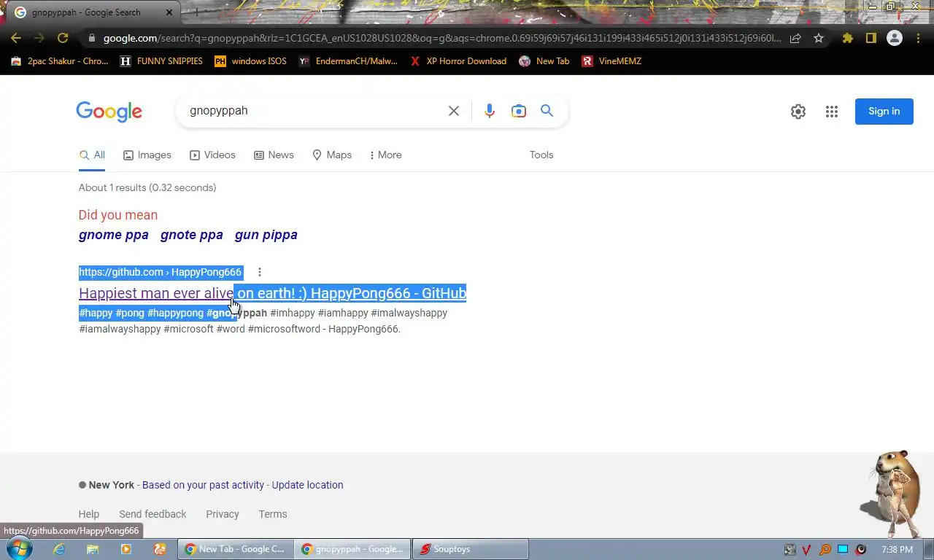The image size is (934, 560).
Task: Start a voice search with the microphone
Action: 489,111
